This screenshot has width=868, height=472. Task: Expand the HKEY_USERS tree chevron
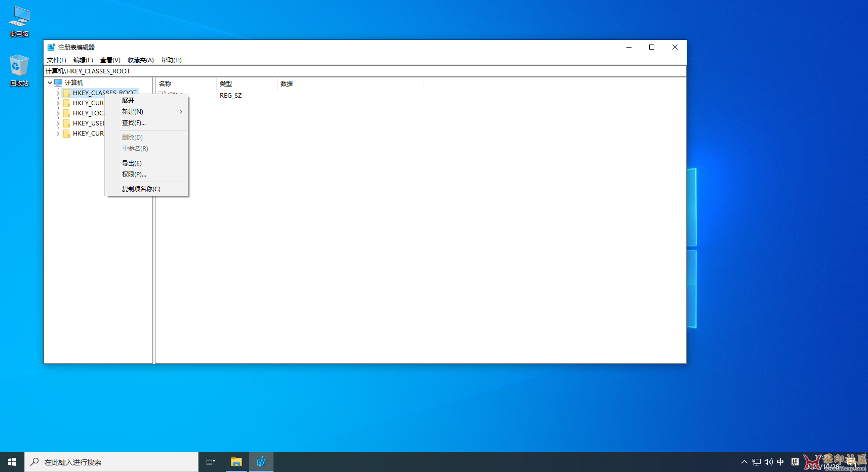[x=58, y=123]
